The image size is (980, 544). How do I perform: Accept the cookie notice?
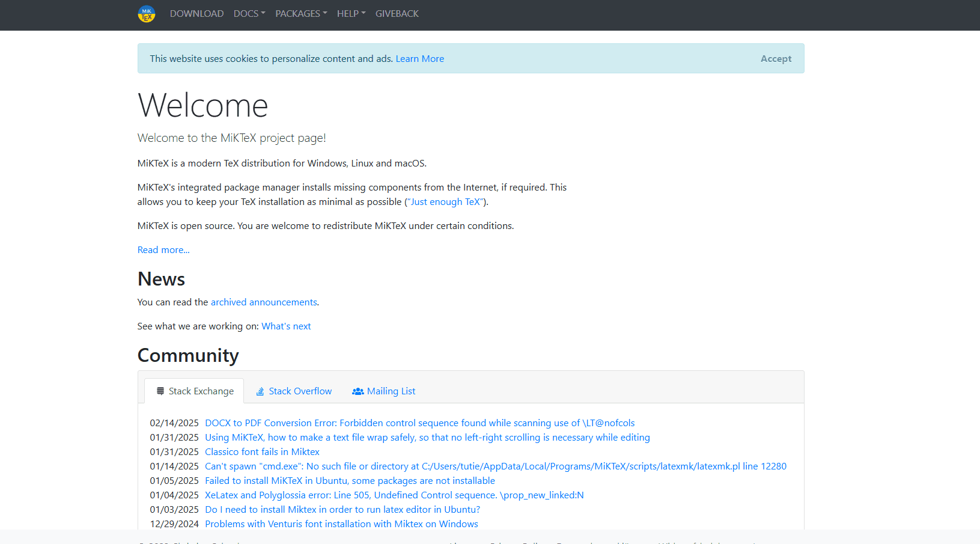[x=776, y=59]
